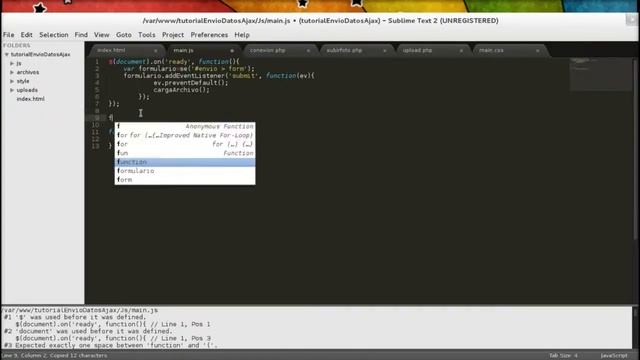Choose the 'fun Function' autocomplete entry
The width and height of the screenshot is (640, 360).
[x=185, y=153]
